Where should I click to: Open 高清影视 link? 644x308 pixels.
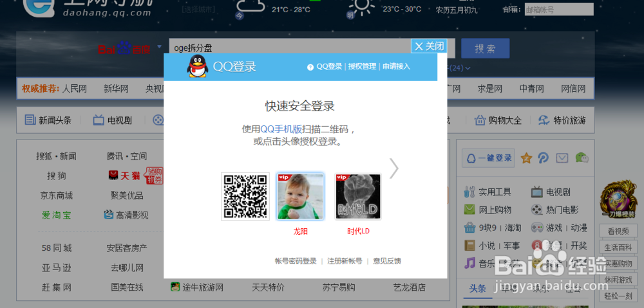132,215
